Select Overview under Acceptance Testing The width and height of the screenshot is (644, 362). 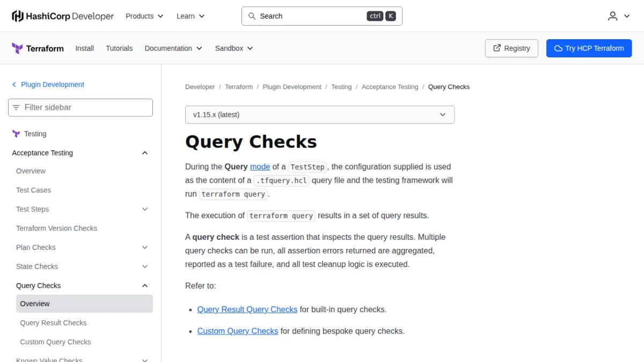coord(31,171)
